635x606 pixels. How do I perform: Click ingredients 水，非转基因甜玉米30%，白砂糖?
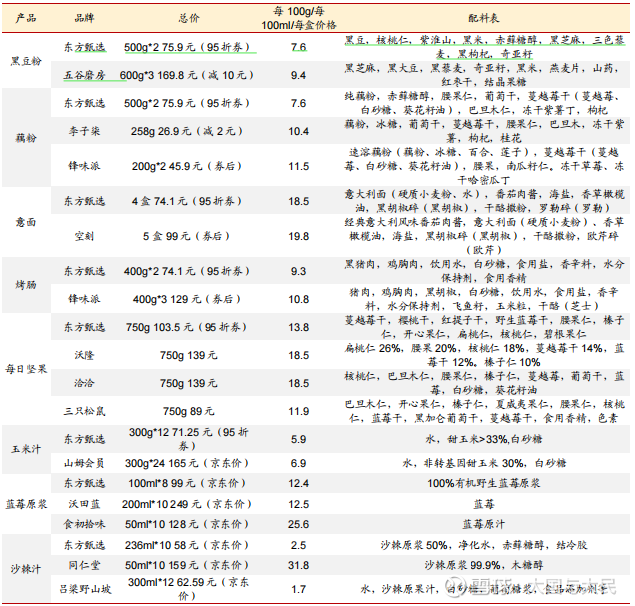coord(484,463)
